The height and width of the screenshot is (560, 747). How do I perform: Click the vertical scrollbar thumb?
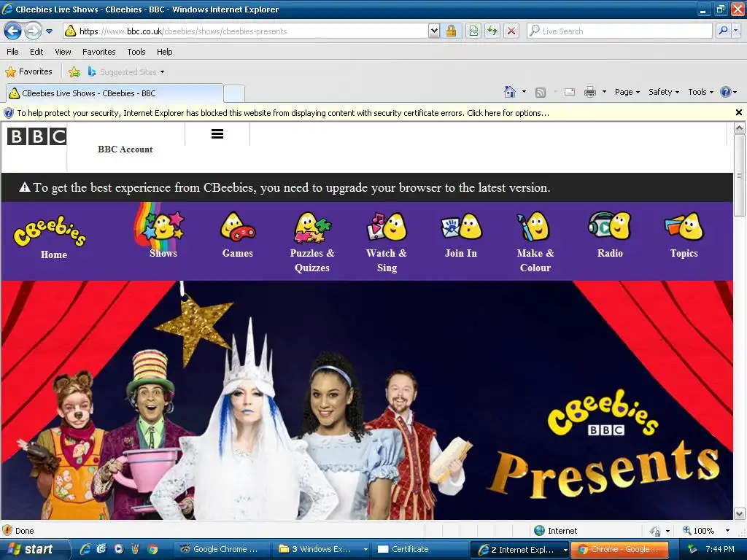coord(740,175)
